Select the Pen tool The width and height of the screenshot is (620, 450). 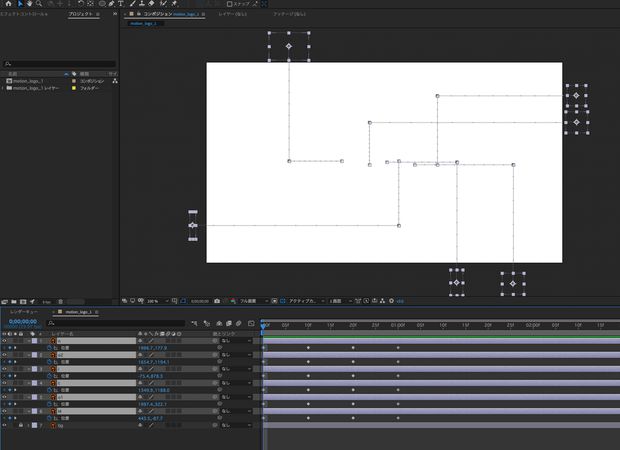(x=112, y=4)
